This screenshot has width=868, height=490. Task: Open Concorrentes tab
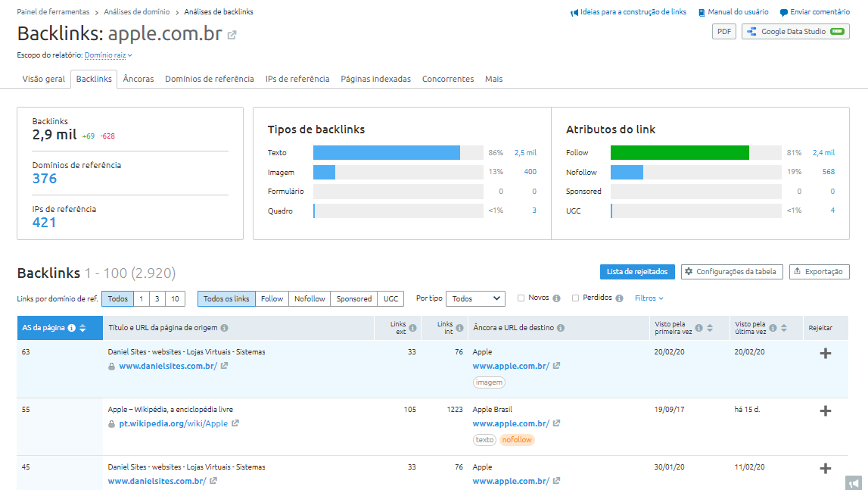click(x=448, y=80)
